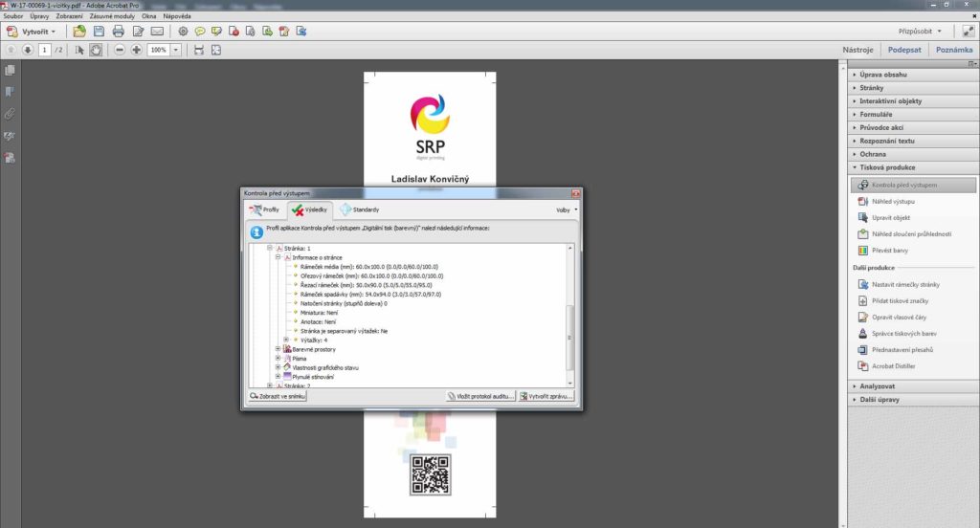This screenshot has width=980, height=528.
Task: Choose the select arrow cursor tool
Action: point(79,50)
